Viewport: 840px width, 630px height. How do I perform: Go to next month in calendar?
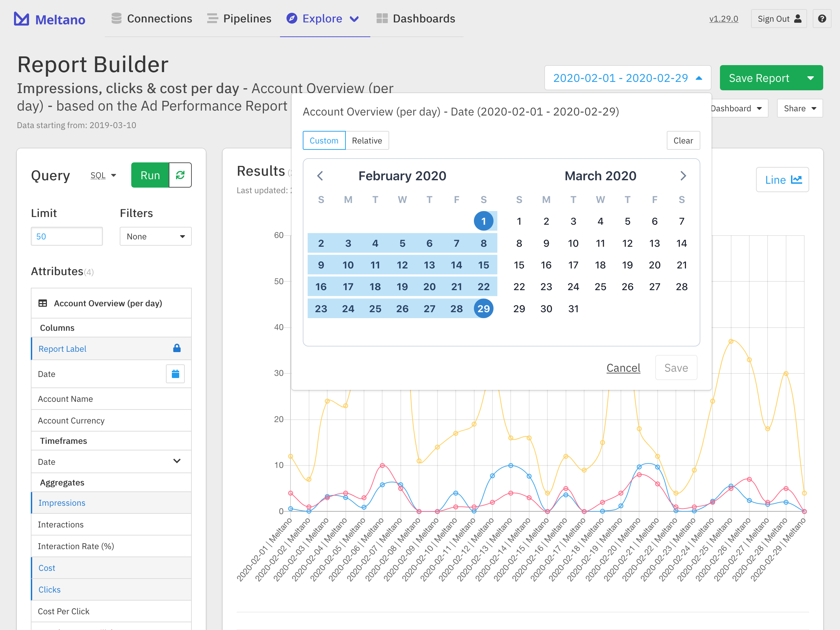(683, 176)
